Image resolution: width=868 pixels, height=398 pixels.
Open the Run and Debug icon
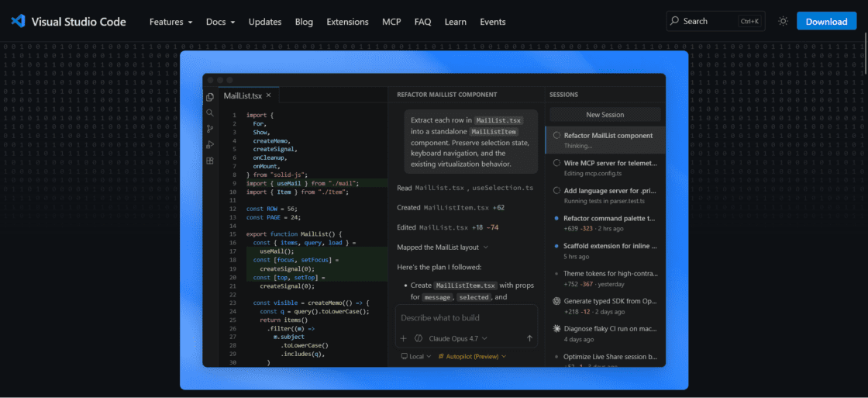210,144
